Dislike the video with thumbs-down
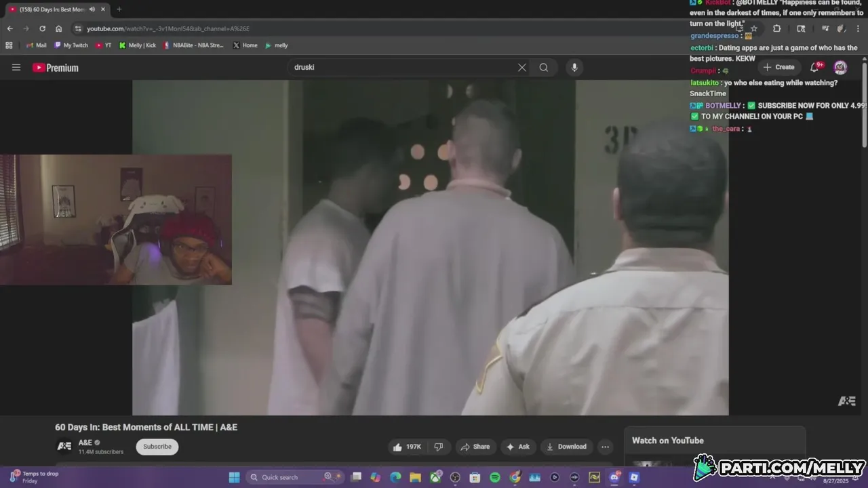868x488 pixels. (438, 447)
